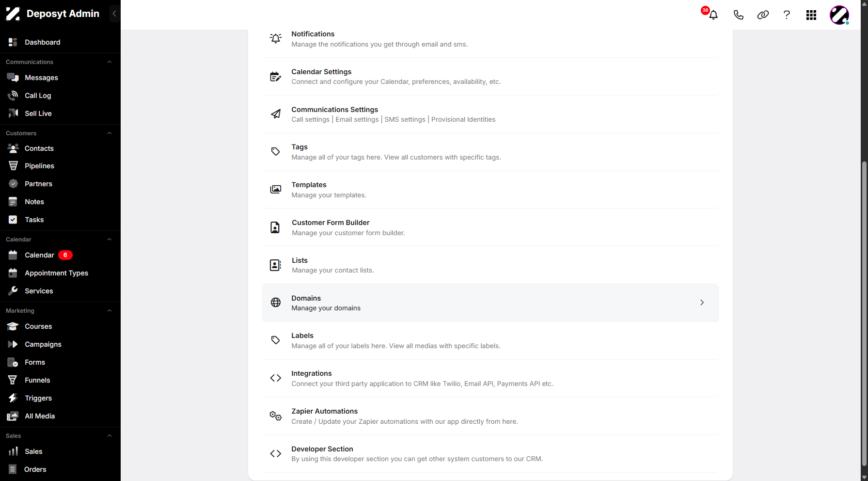Open Orders in the Sales menu
This screenshot has height=481, width=868.
pyautogui.click(x=35, y=469)
